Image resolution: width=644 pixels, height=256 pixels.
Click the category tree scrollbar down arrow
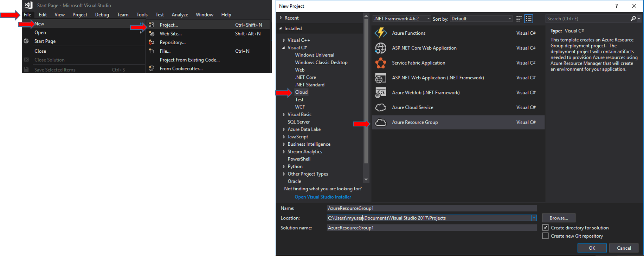[x=366, y=179]
